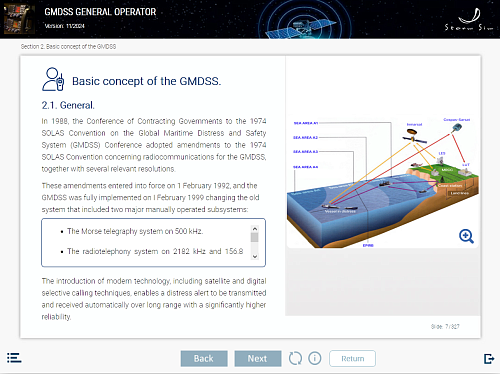Click the slide counter 7/327
The image size is (500, 374).
[x=445, y=326]
